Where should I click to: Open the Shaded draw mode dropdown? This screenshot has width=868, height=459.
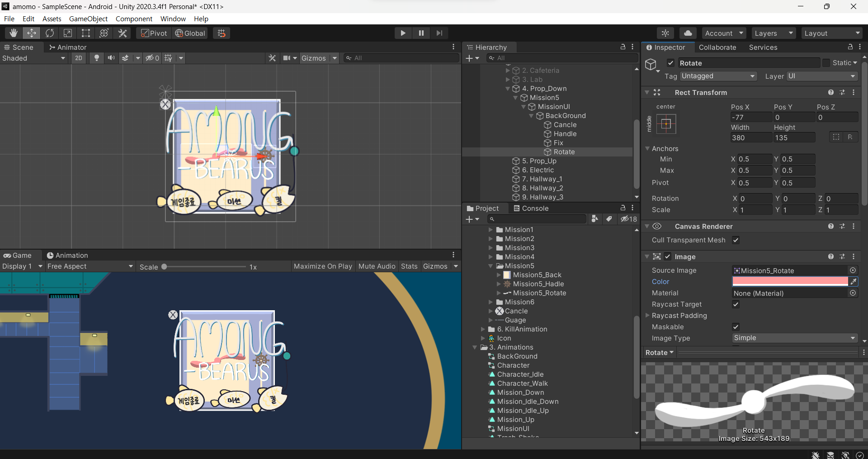34,58
